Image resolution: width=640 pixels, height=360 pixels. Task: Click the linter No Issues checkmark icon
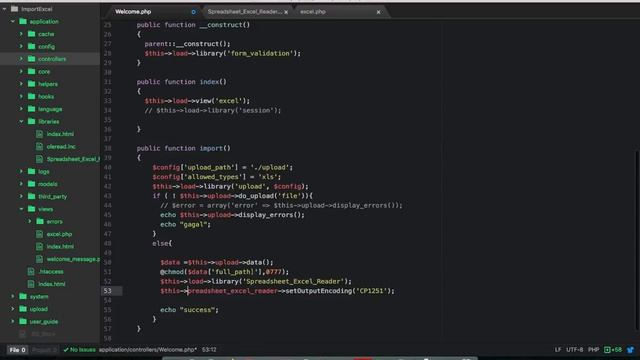[x=66, y=350]
